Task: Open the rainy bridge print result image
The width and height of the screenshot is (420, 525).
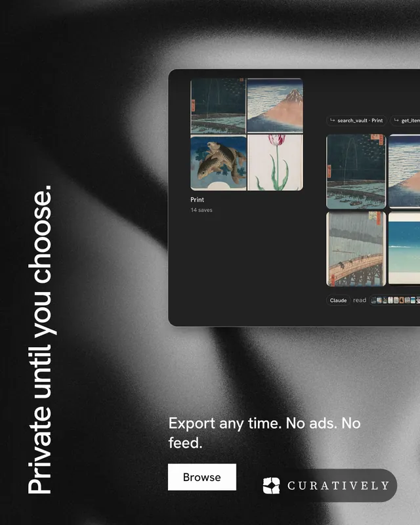Action: pos(356,249)
